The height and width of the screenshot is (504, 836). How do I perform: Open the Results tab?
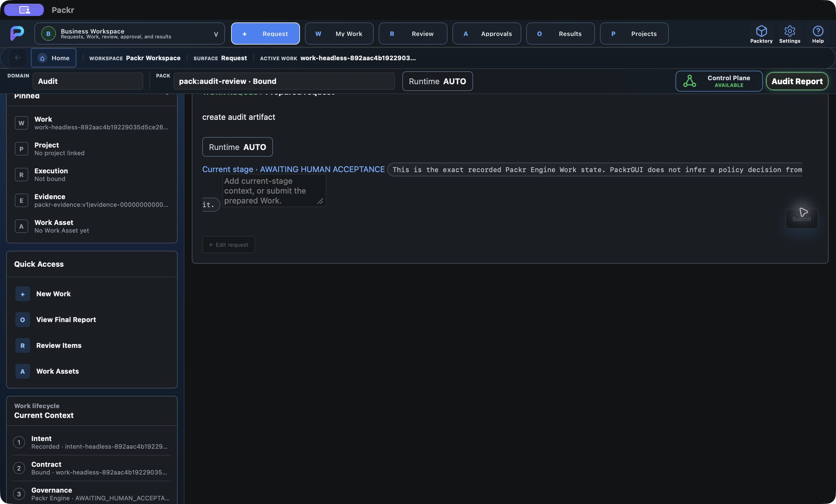coord(560,33)
